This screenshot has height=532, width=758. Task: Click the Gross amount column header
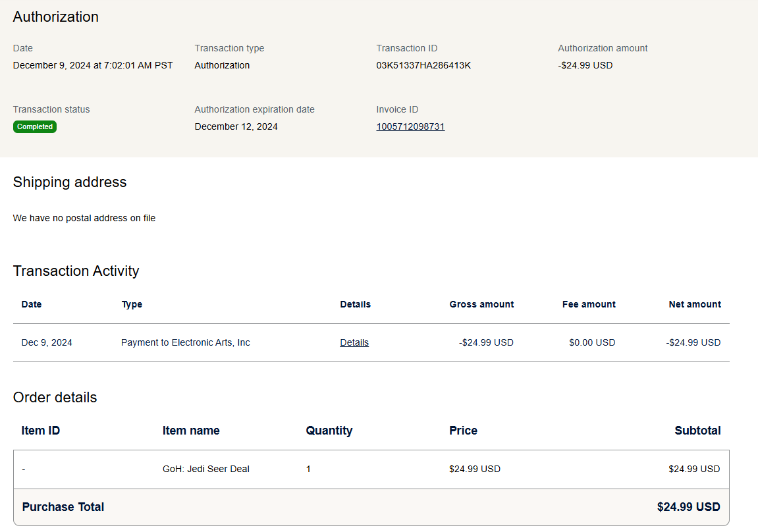tap(481, 304)
